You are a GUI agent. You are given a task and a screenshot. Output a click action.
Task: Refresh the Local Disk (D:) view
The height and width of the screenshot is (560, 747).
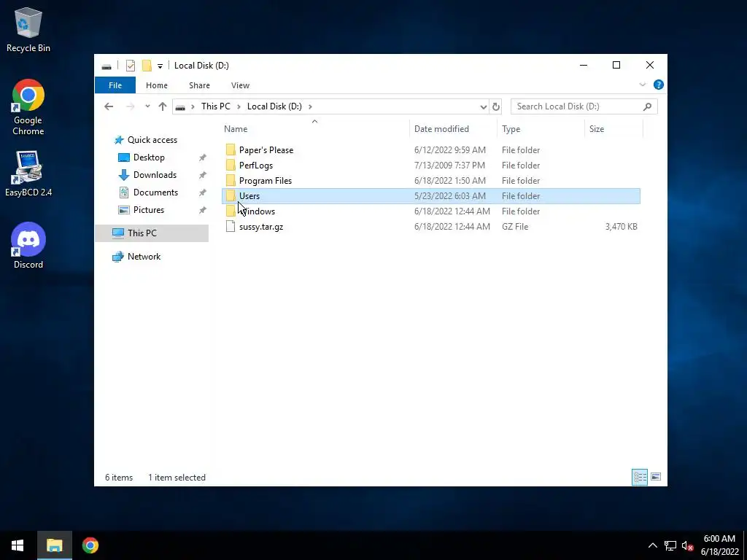(496, 106)
